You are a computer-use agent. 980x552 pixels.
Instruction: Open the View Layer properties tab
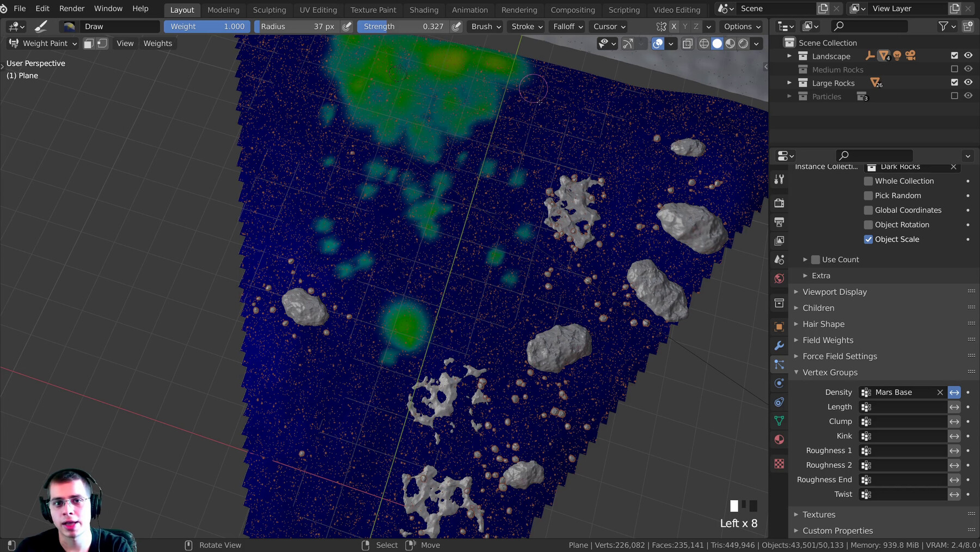point(779,240)
